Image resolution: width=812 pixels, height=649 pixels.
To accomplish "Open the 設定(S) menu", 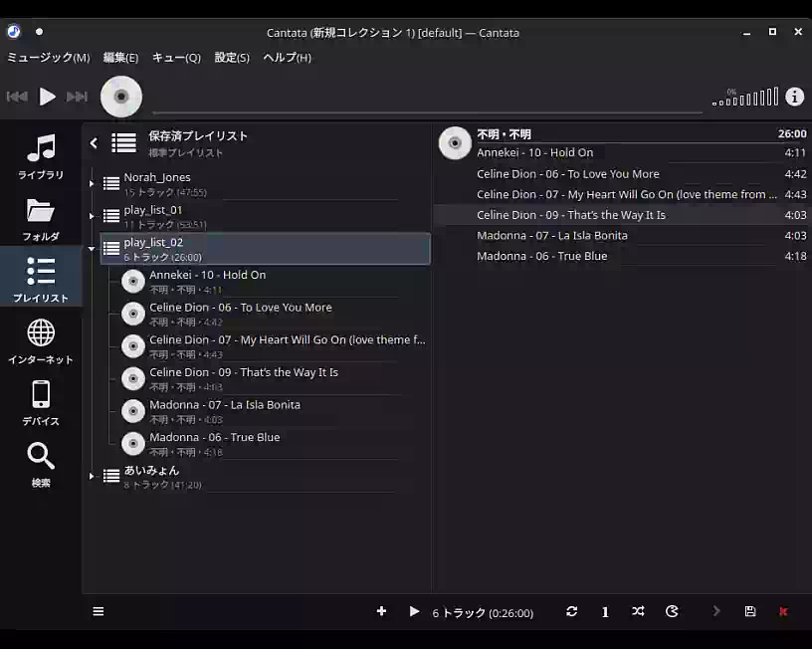I will point(232,58).
